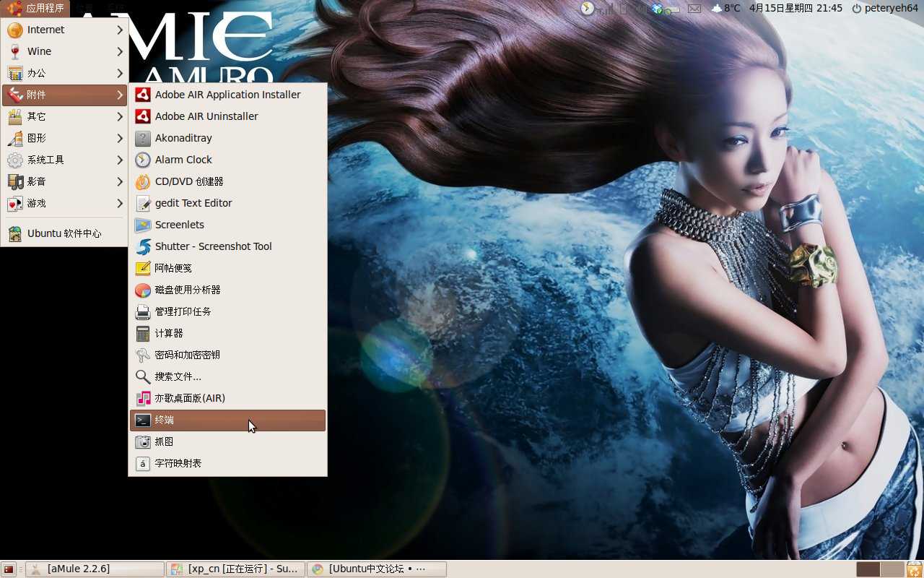Launch 磁盘使用分析器

227,290
